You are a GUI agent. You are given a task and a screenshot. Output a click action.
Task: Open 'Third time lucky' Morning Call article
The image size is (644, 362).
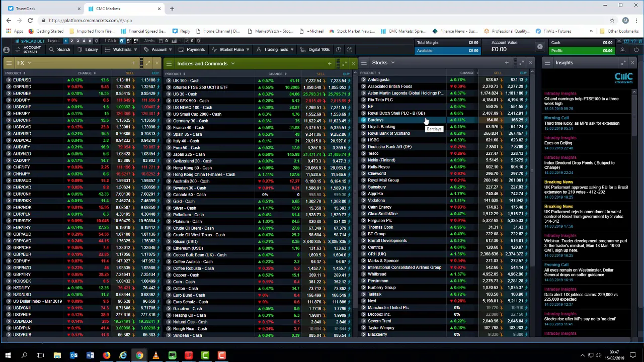(x=582, y=123)
